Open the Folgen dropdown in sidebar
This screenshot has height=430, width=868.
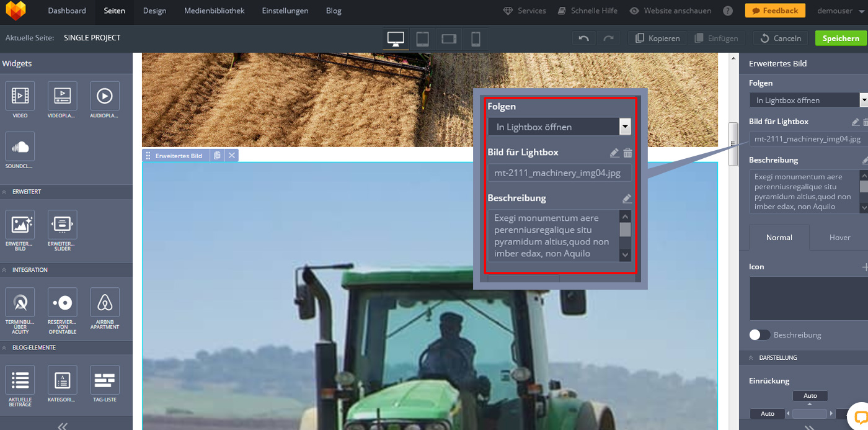tap(806, 100)
